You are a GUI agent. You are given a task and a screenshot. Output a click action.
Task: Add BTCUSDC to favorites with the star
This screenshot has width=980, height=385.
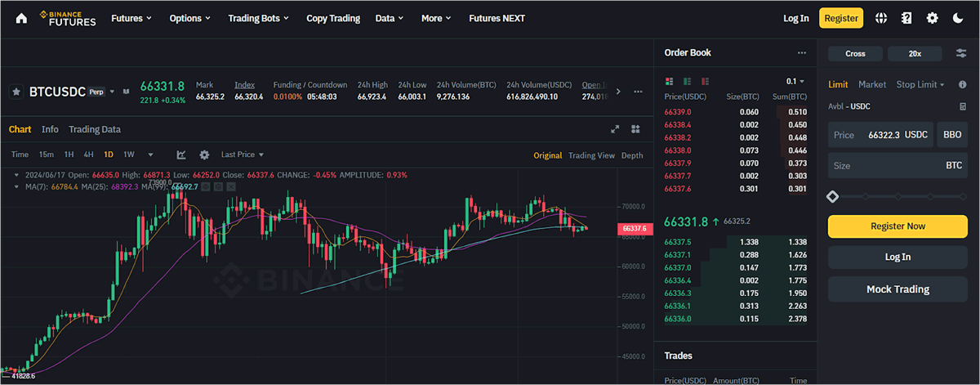16,92
